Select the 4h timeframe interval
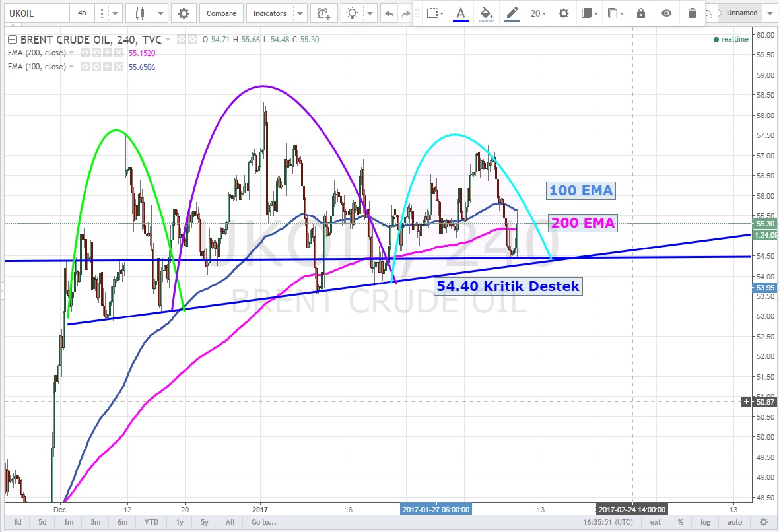 click(81, 13)
